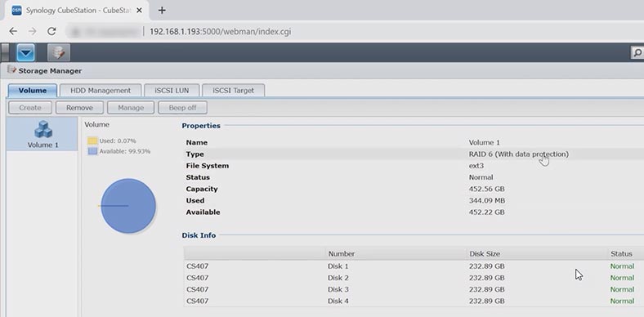The width and height of the screenshot is (644, 317).
Task: Click the File System property label
Action: 208,166
